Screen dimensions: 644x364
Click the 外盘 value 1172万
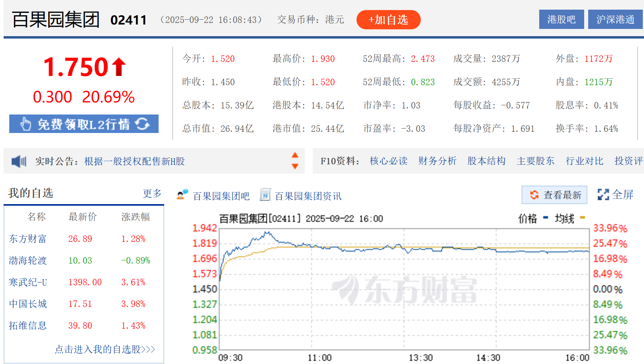click(599, 59)
